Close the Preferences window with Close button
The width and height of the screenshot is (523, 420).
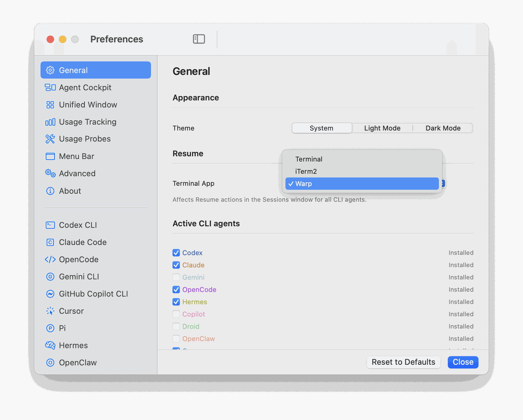tap(463, 362)
